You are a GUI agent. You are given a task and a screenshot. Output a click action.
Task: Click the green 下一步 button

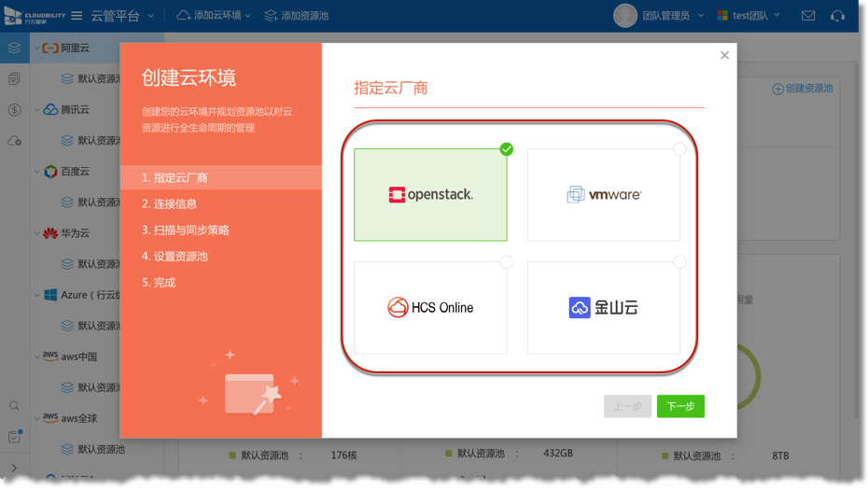coord(680,407)
